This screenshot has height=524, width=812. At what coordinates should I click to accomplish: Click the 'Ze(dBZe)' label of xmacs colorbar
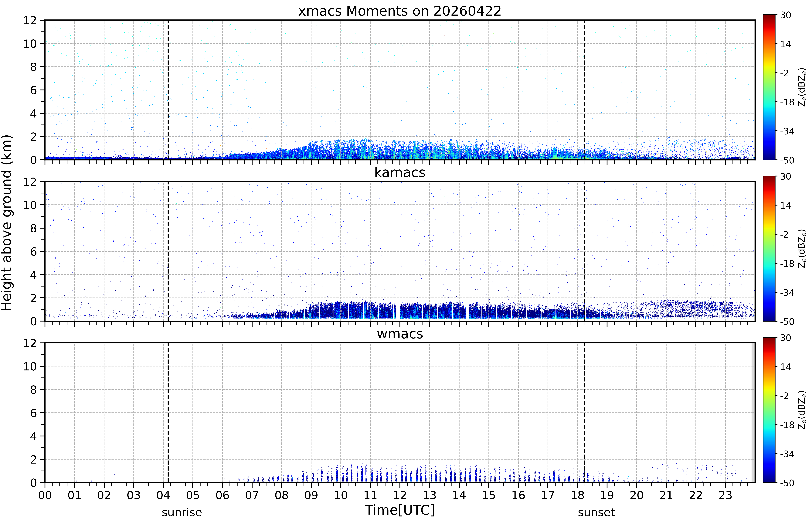click(x=802, y=87)
